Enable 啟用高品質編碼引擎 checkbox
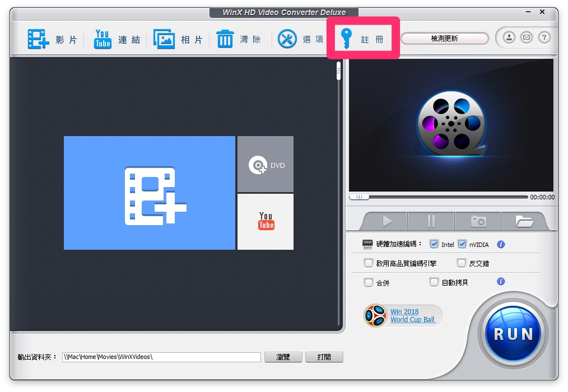Viewport: 568px width, 392px height. 369,263
